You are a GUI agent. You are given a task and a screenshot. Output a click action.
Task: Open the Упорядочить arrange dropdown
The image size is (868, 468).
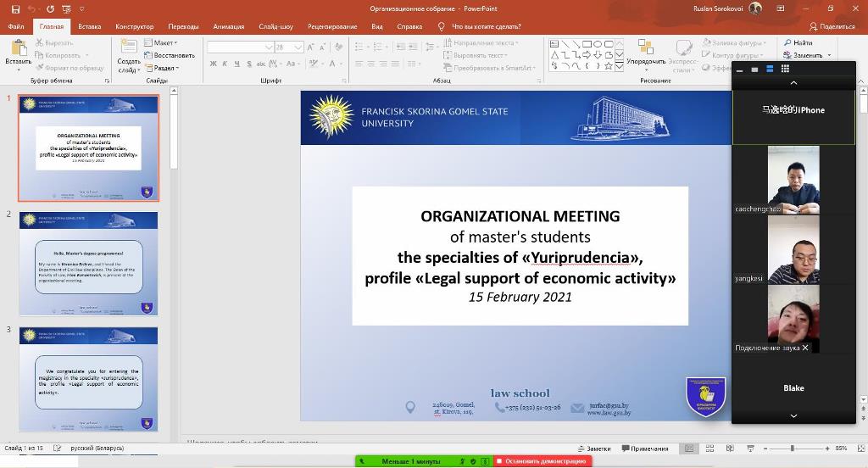coord(645,53)
